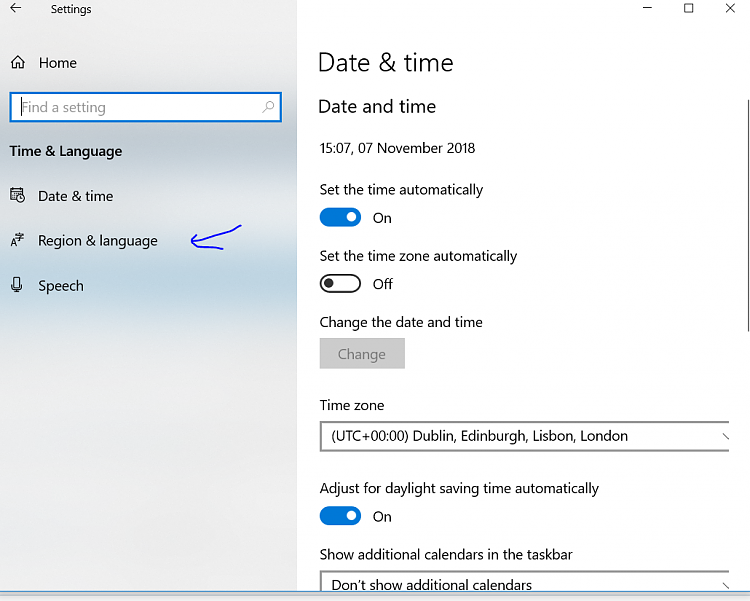Click the vertical scrollbar on the right

point(747,215)
